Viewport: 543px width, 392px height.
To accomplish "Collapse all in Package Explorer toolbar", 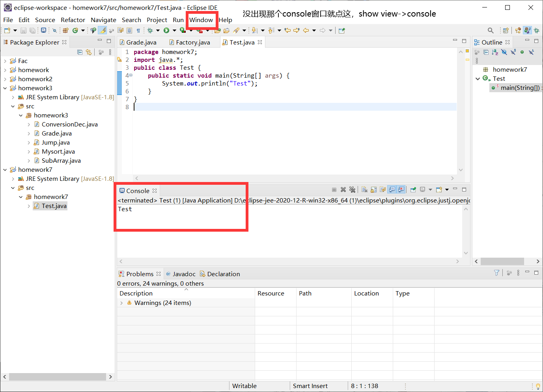I will click(80, 52).
